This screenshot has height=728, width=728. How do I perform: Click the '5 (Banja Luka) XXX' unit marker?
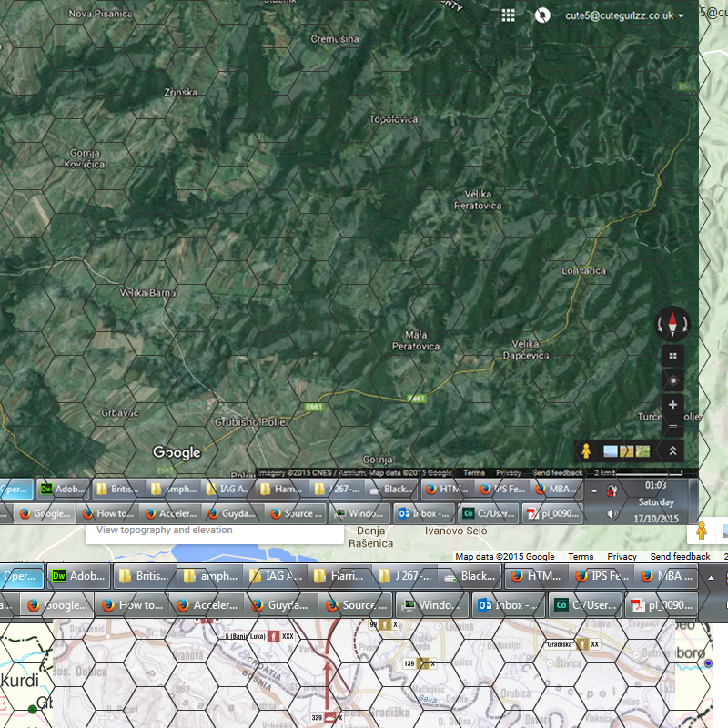click(258, 636)
